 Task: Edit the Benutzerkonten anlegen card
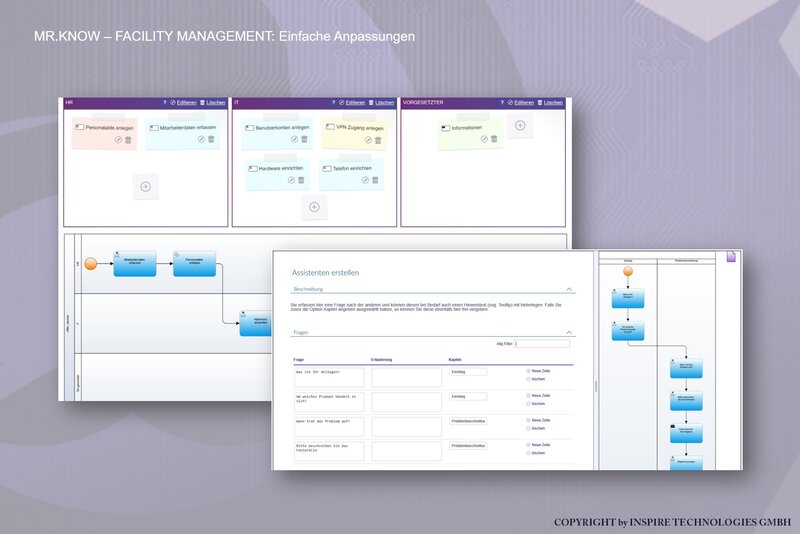tap(294, 139)
